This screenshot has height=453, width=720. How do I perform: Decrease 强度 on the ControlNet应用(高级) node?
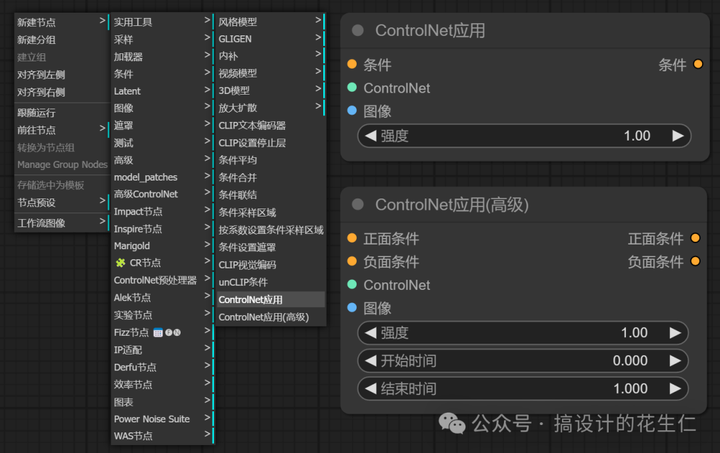pos(371,333)
